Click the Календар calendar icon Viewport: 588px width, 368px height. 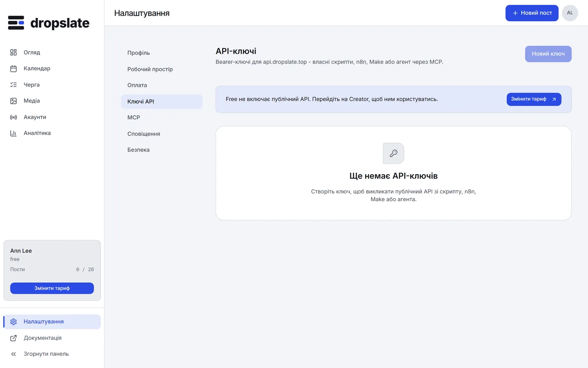[13, 69]
